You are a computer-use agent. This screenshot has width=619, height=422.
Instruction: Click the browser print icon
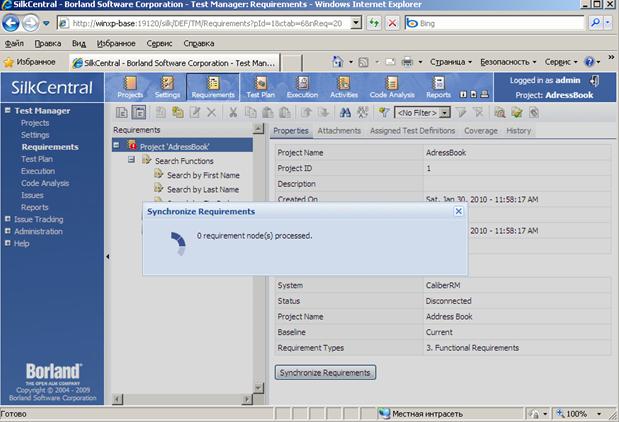[407, 62]
